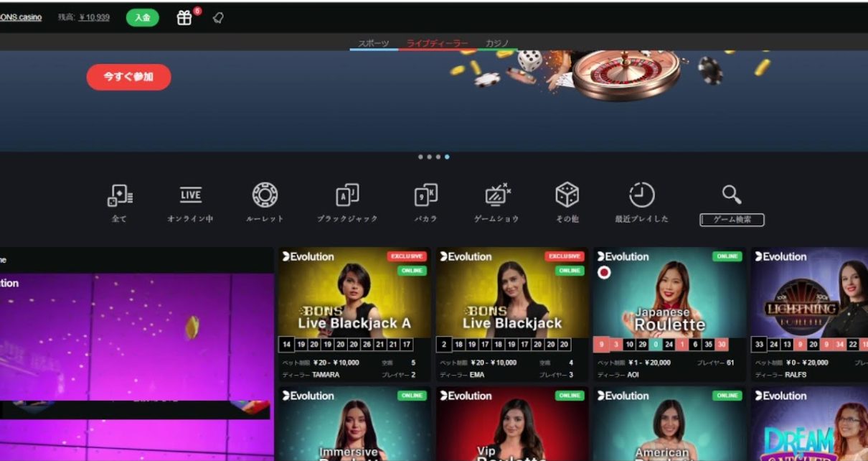The image size is (868, 461).
Task: Open the Japanese Roulette table
Action: click(669, 315)
